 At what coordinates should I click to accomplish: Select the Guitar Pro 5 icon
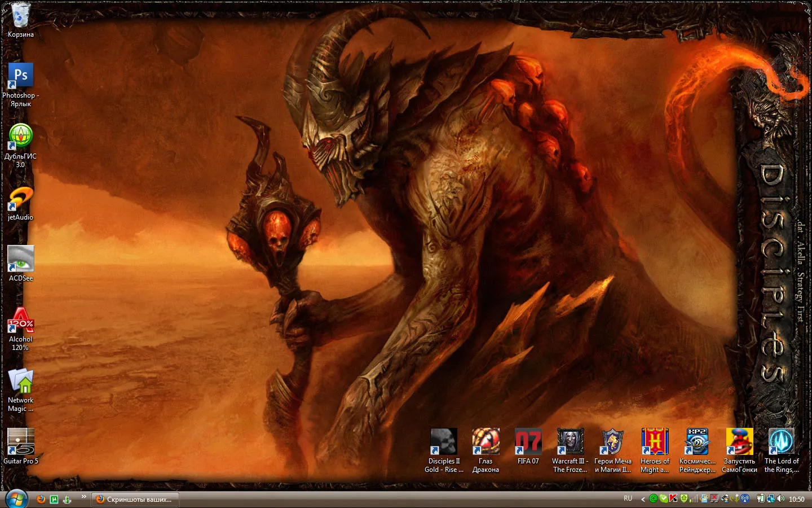pyautogui.click(x=21, y=441)
